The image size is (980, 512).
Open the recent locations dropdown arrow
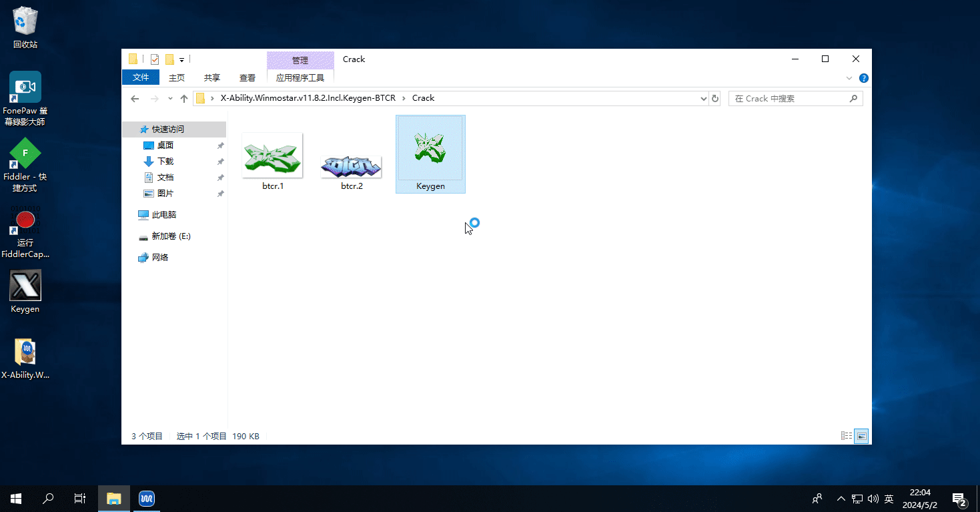tap(169, 99)
